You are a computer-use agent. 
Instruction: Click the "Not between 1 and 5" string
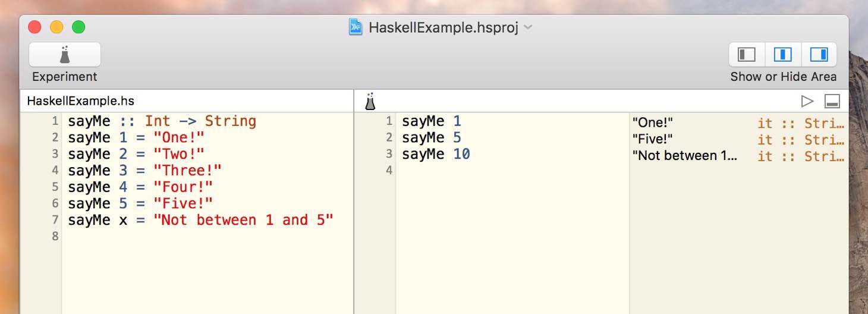[243, 220]
